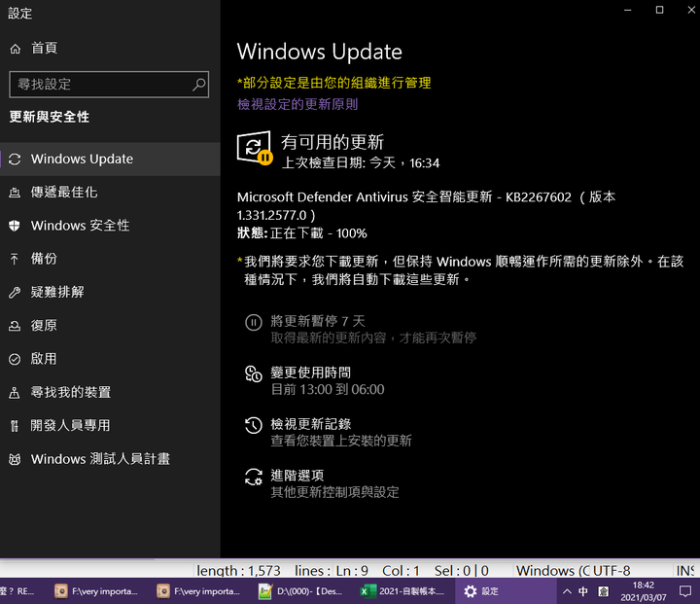Click the 傳遞最佳化 sidebar icon
Viewport: 700px width, 604px height.
15,193
